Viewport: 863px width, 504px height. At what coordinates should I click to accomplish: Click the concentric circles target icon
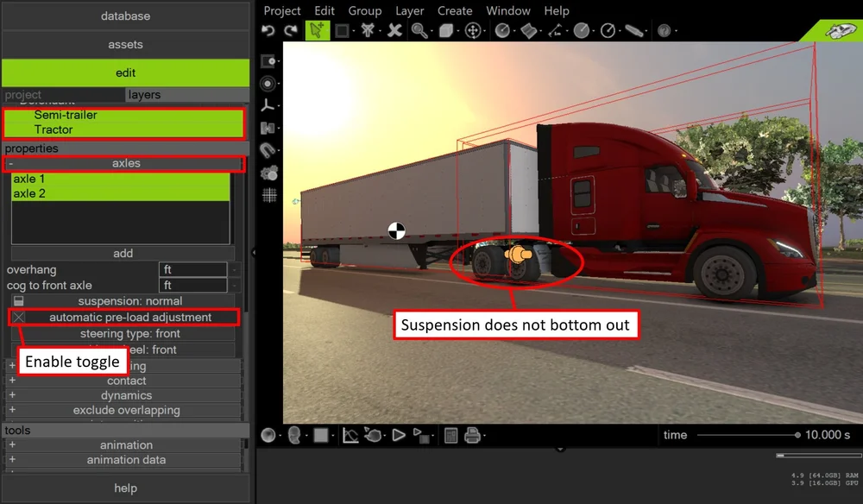(x=268, y=83)
